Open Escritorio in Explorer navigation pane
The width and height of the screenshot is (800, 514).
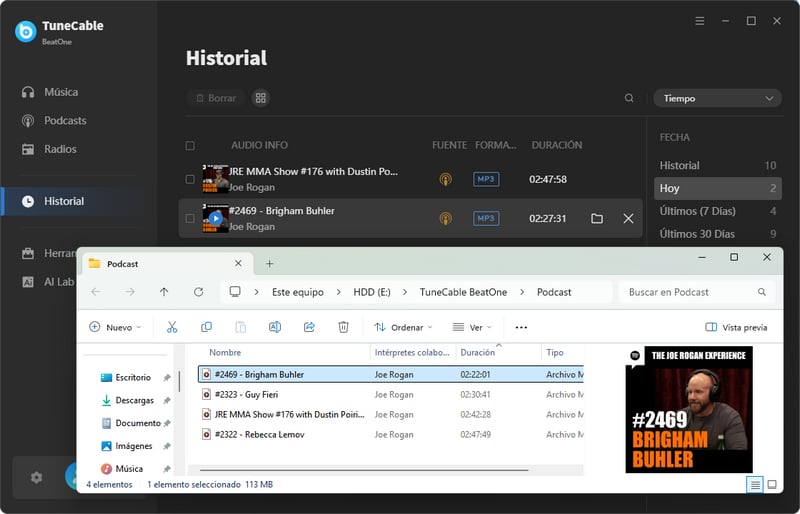pyautogui.click(x=133, y=377)
